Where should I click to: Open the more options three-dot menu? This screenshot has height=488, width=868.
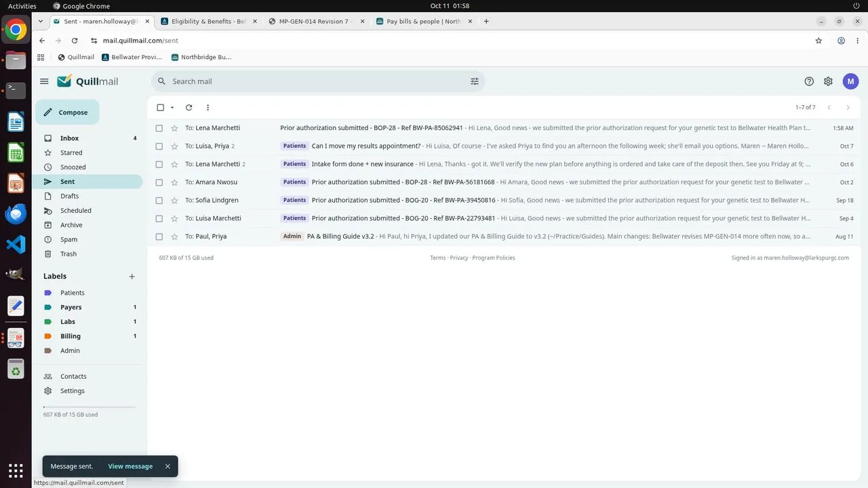tap(208, 107)
